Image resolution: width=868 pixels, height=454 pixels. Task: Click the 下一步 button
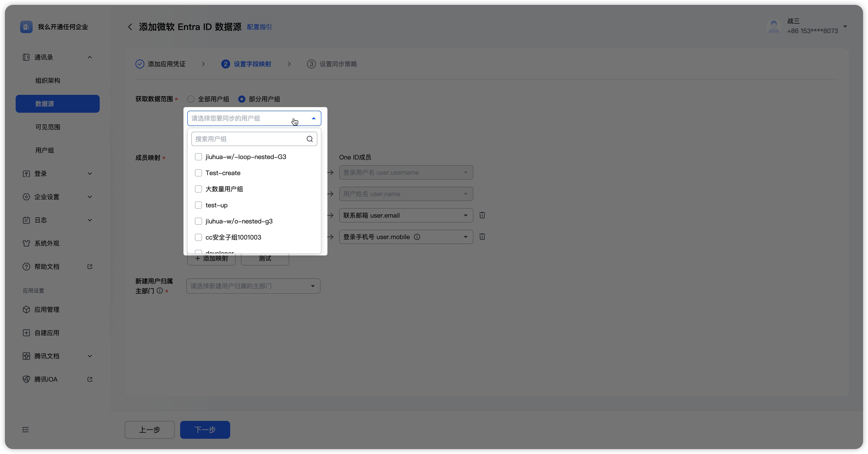205,429
